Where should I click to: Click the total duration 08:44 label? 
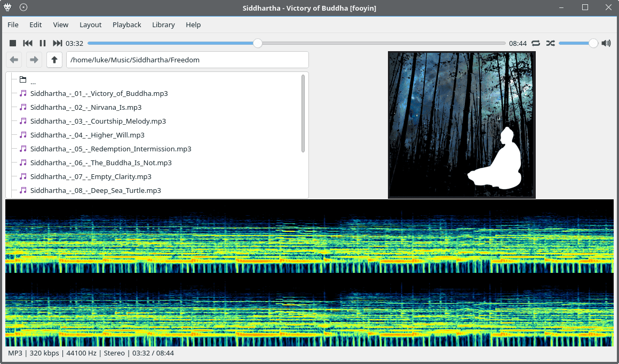pyautogui.click(x=518, y=43)
